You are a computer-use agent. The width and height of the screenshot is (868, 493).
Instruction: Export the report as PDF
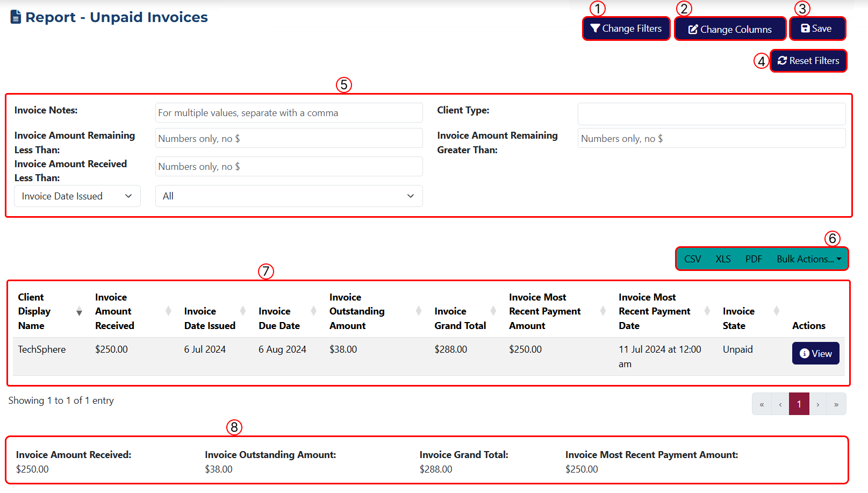tap(754, 259)
